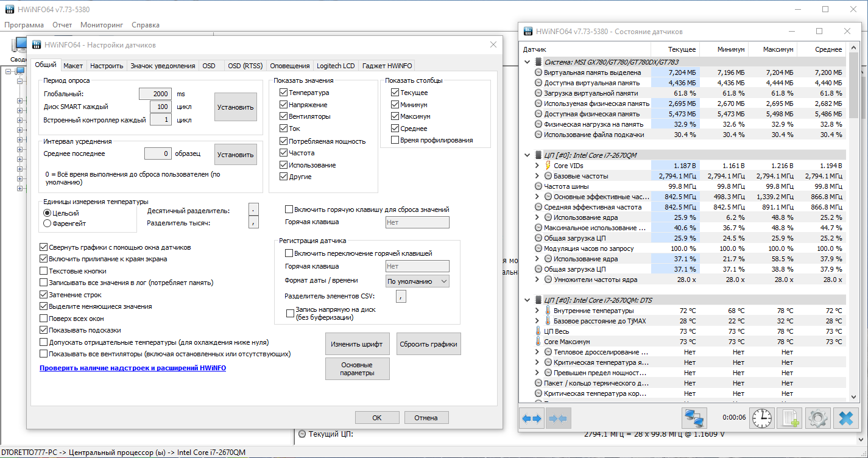Uncheck the Температура show-values checkbox

point(284,93)
